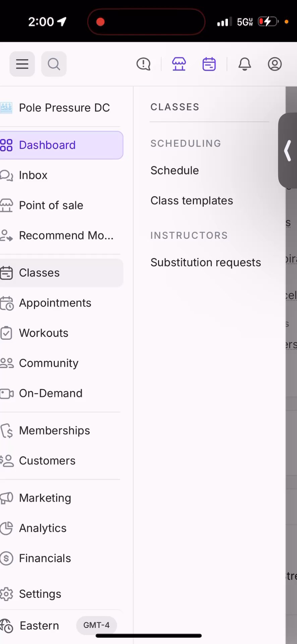Toggle the hamburger menu button

click(22, 64)
